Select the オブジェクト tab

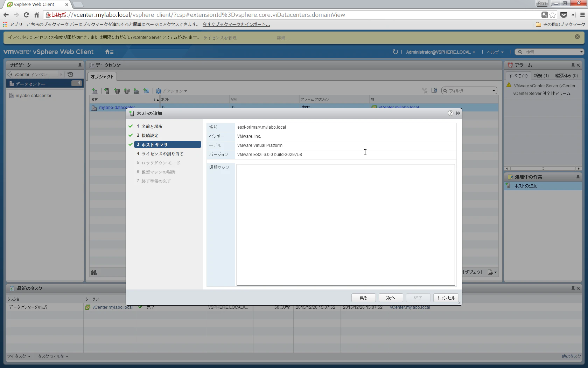click(x=102, y=76)
